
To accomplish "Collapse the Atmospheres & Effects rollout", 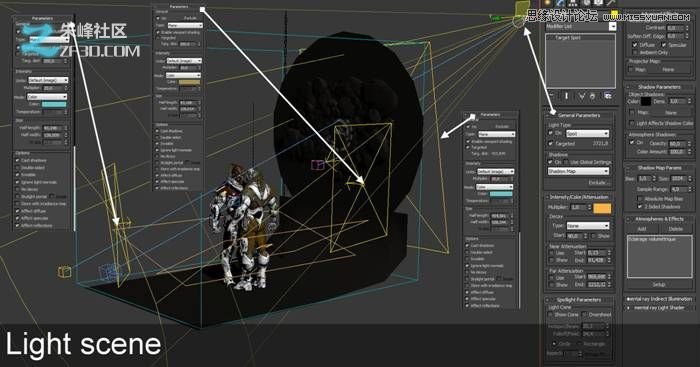I will (659, 219).
